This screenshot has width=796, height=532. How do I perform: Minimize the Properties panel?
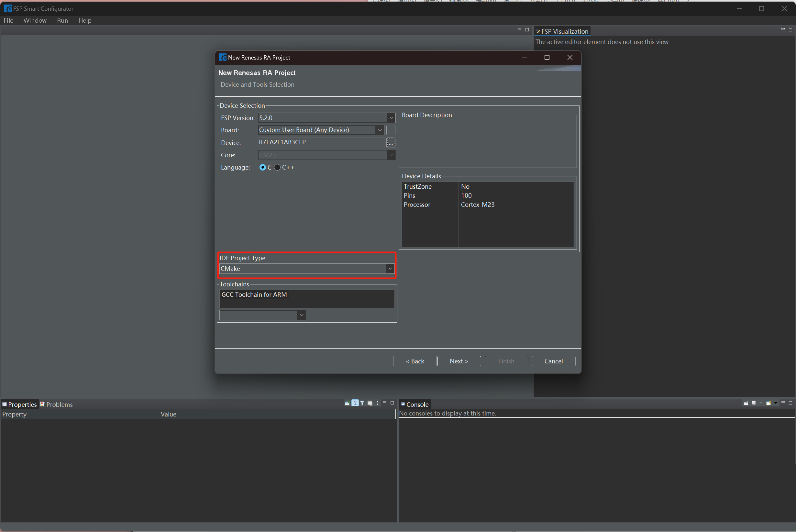pyautogui.click(x=385, y=402)
